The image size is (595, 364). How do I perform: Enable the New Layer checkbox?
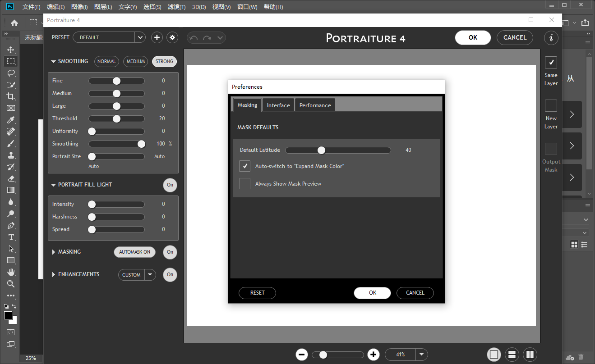(x=551, y=106)
